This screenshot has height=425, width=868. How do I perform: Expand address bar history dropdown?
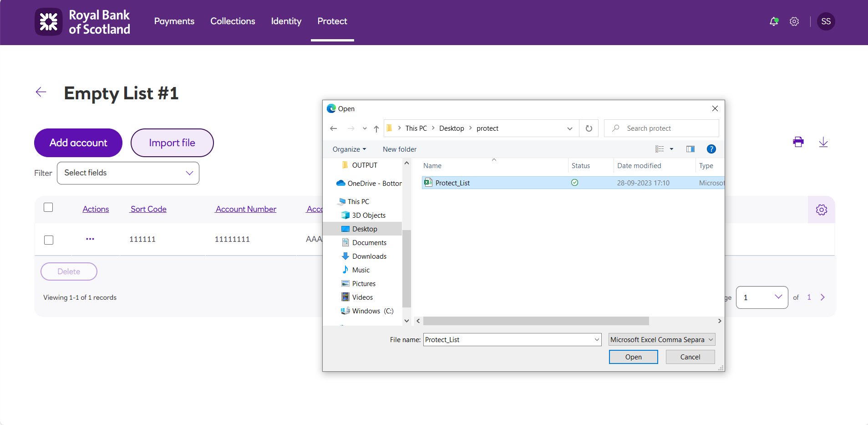(x=569, y=128)
